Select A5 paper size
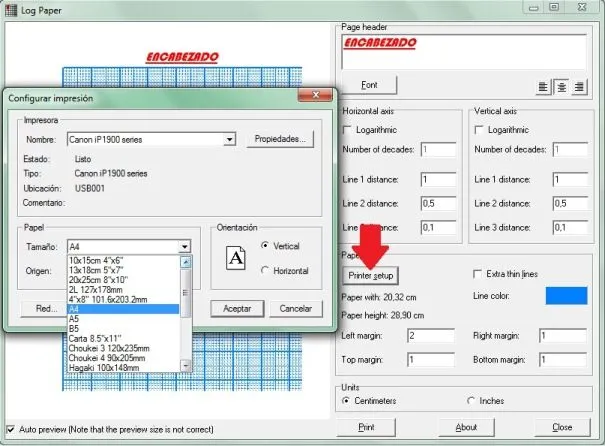 coord(123,319)
